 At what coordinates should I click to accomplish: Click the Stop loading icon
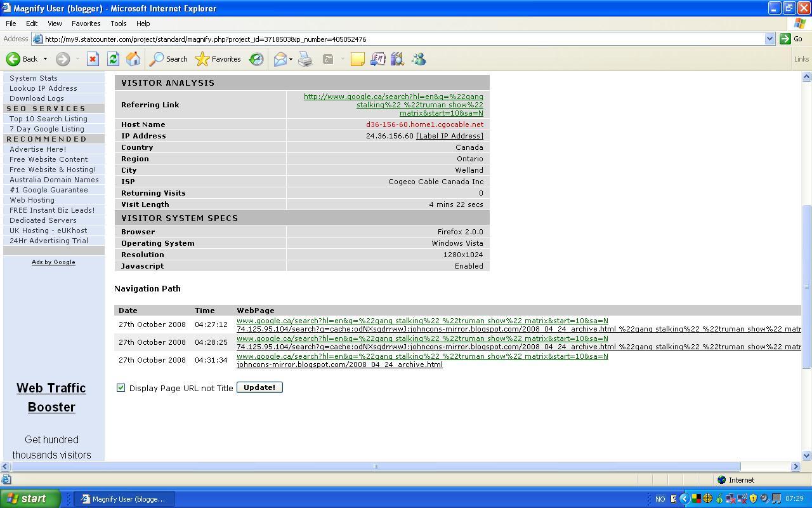(x=93, y=59)
